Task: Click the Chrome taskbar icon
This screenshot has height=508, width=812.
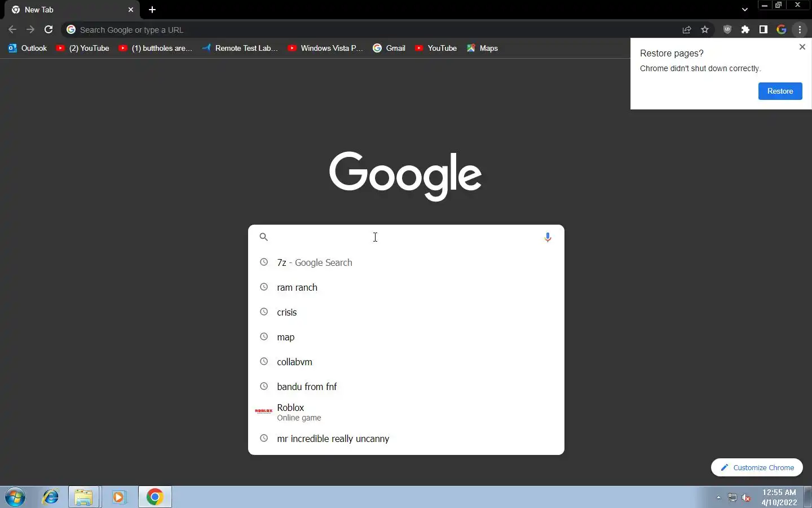Action: coord(155,497)
